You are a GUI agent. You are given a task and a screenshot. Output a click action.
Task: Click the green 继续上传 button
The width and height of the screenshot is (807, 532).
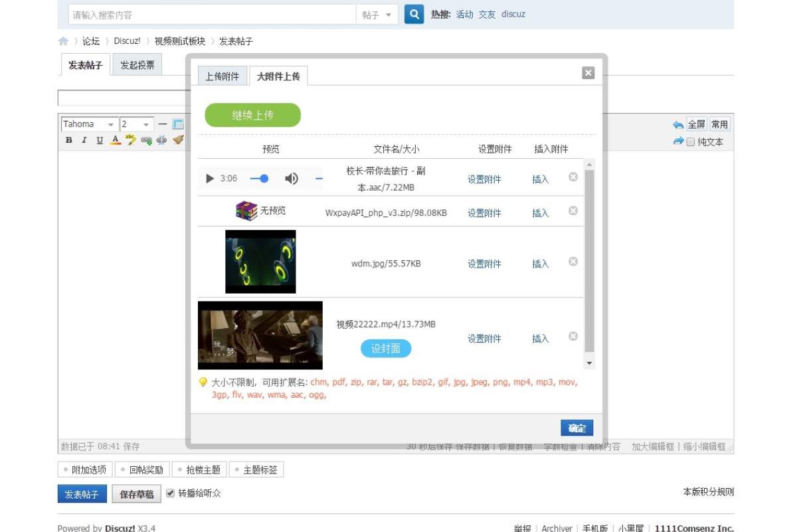(x=252, y=115)
